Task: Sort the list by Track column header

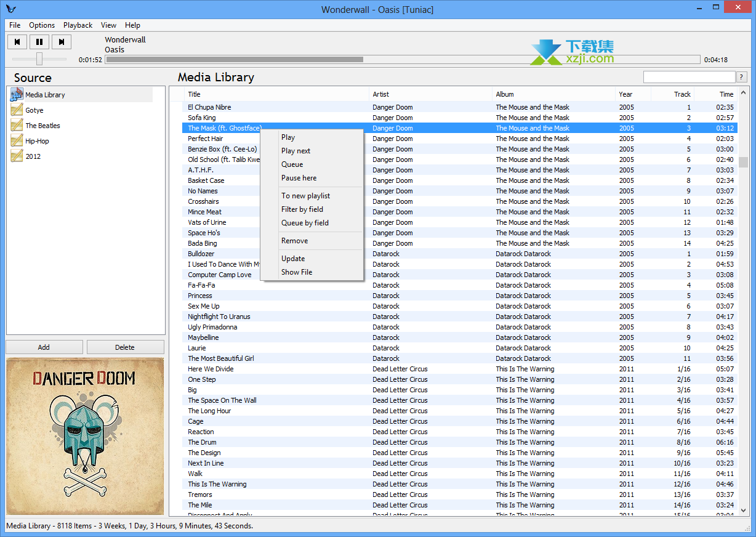Action: click(672, 94)
